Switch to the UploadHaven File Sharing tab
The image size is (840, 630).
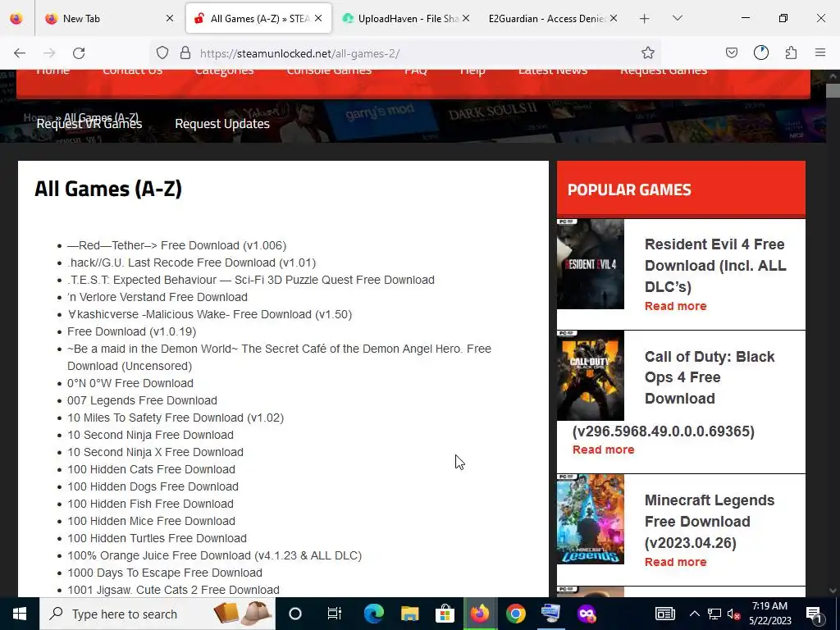[406, 19]
